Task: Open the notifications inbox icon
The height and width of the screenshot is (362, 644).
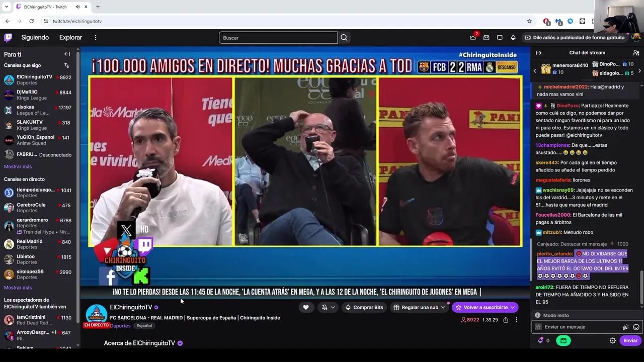Action: [x=486, y=38]
